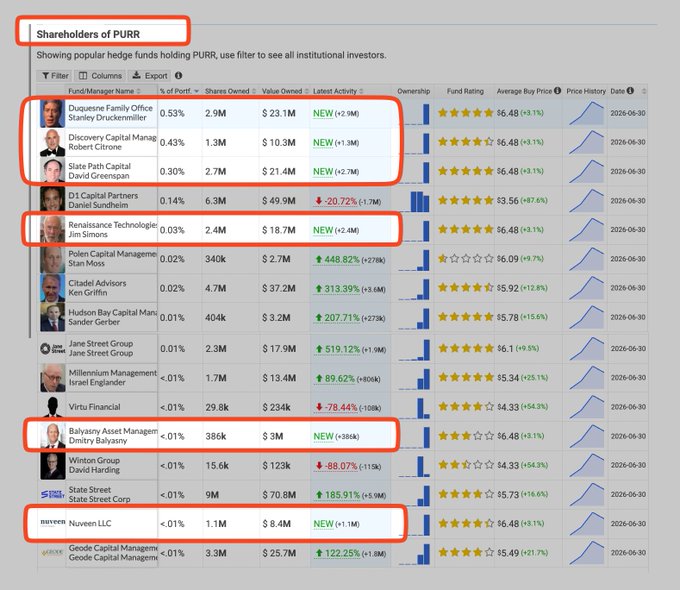The height and width of the screenshot is (590, 680).
Task: Click the State Street logo icon
Action: (52, 494)
